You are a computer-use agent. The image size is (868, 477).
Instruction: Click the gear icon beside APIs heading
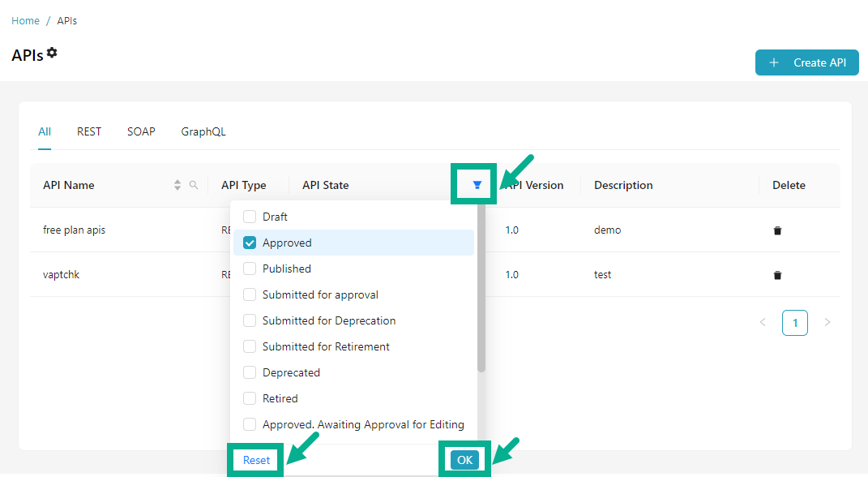pyautogui.click(x=52, y=53)
